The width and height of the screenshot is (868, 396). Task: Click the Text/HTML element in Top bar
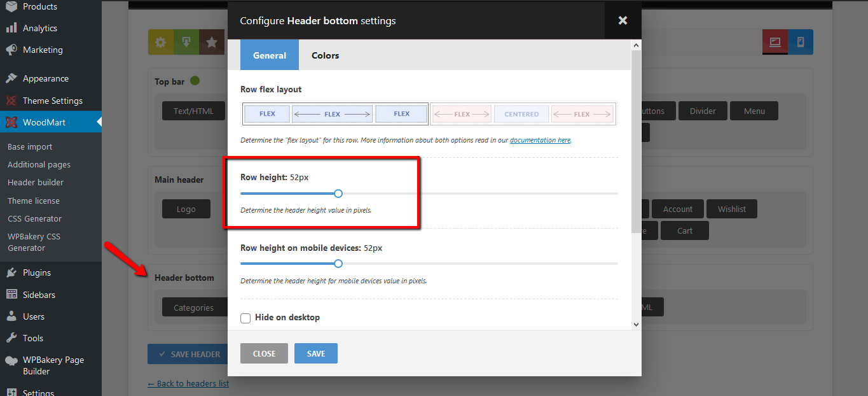point(194,111)
